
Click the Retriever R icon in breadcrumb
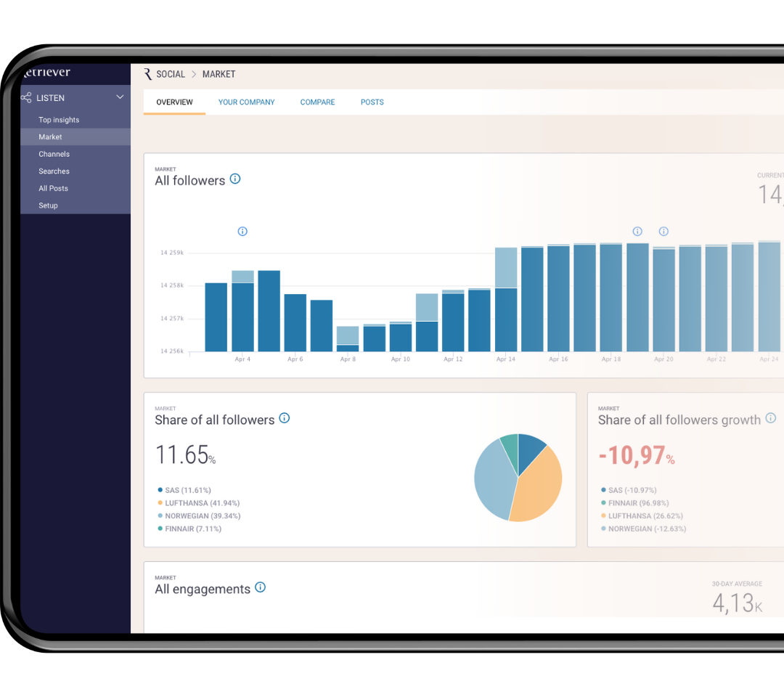coord(147,74)
